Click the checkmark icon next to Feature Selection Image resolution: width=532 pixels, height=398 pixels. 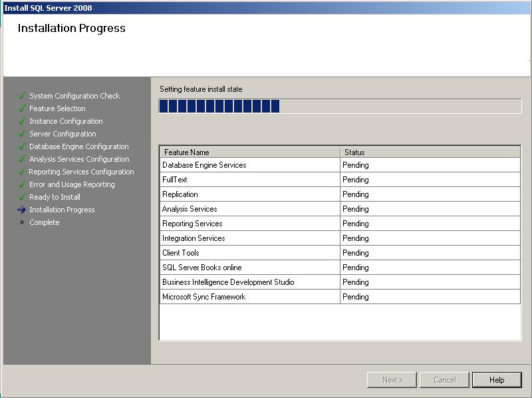coord(22,108)
